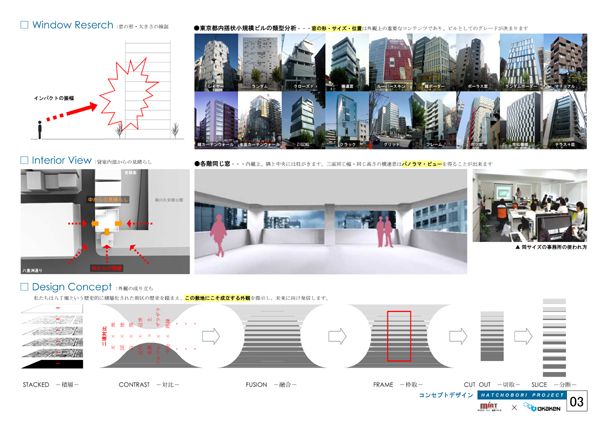Viewport: 600px width, 424px height.
Task: Click the checkbox beside Design Concept heading
Action: coord(25,286)
